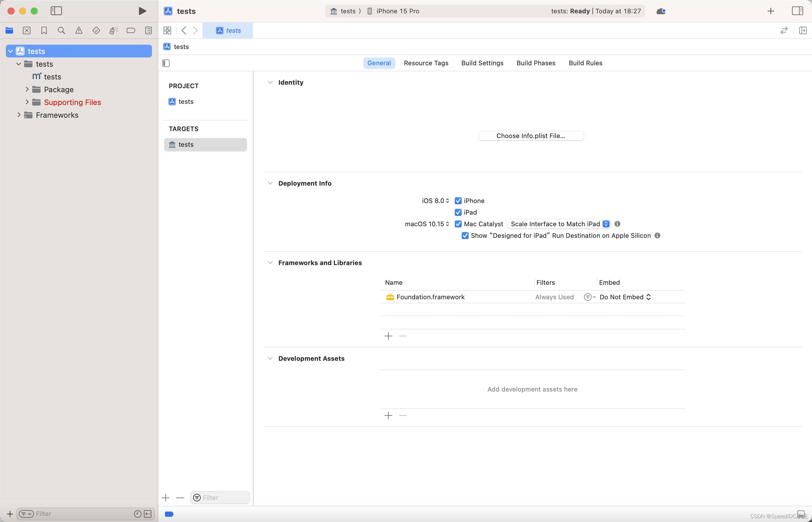Open the Report navigator icon
The height and width of the screenshot is (522, 812).
pyautogui.click(x=148, y=30)
